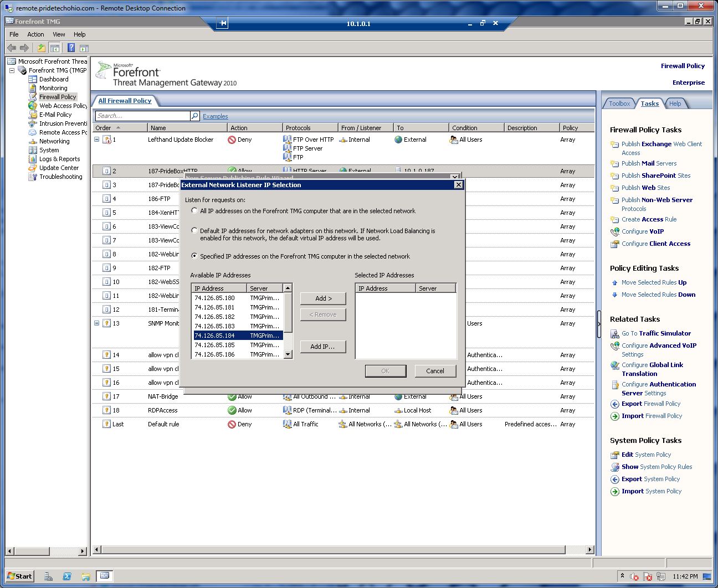The image size is (718, 588).
Task: Sort rules by the Order column header
Action: tap(120, 127)
